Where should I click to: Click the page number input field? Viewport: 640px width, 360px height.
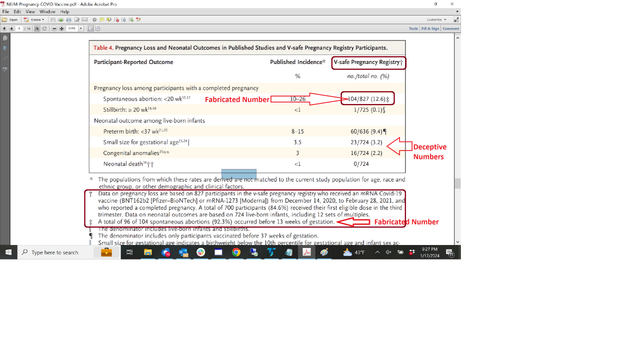click(19, 29)
